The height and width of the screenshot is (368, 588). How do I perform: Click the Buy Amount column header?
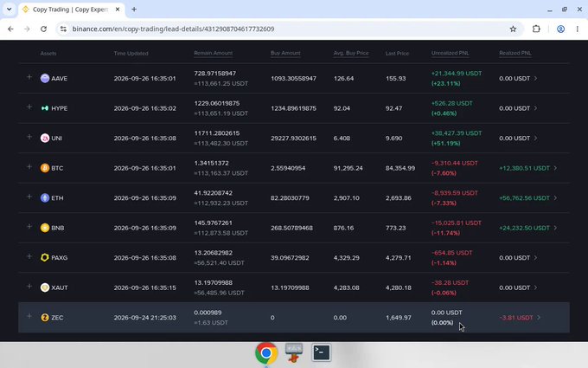285,54
